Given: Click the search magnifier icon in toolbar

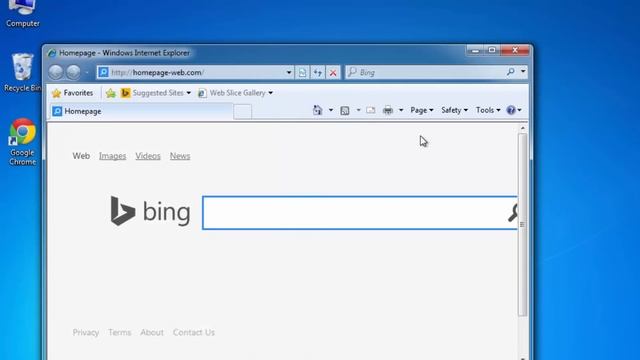Looking at the screenshot, I should tap(511, 72).
